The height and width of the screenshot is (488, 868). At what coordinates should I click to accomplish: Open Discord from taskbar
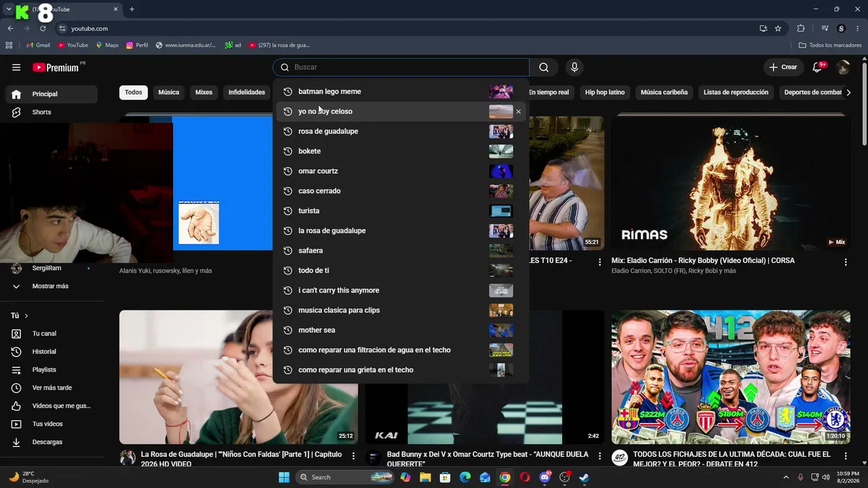point(545,477)
